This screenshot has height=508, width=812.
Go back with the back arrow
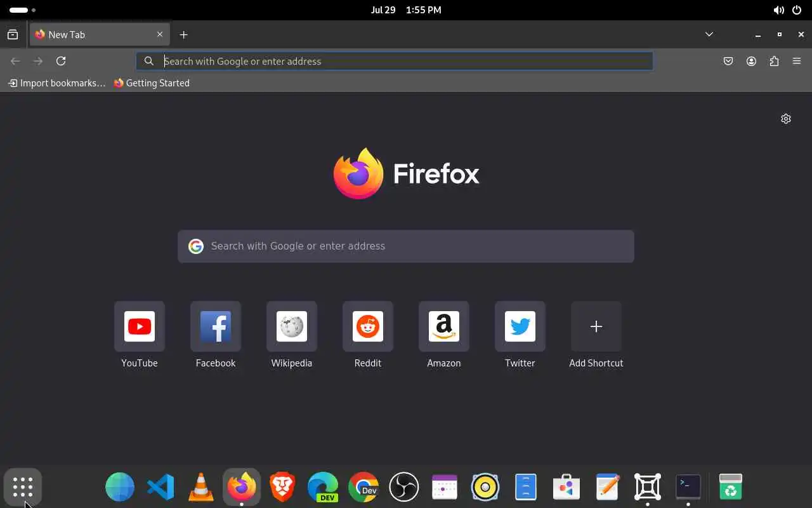pos(15,61)
